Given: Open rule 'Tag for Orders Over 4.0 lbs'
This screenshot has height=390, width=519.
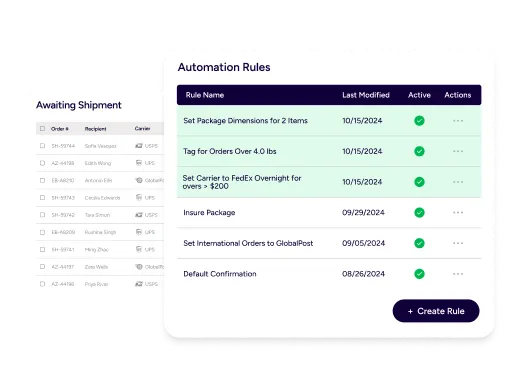Looking at the screenshot, I should point(230,151).
